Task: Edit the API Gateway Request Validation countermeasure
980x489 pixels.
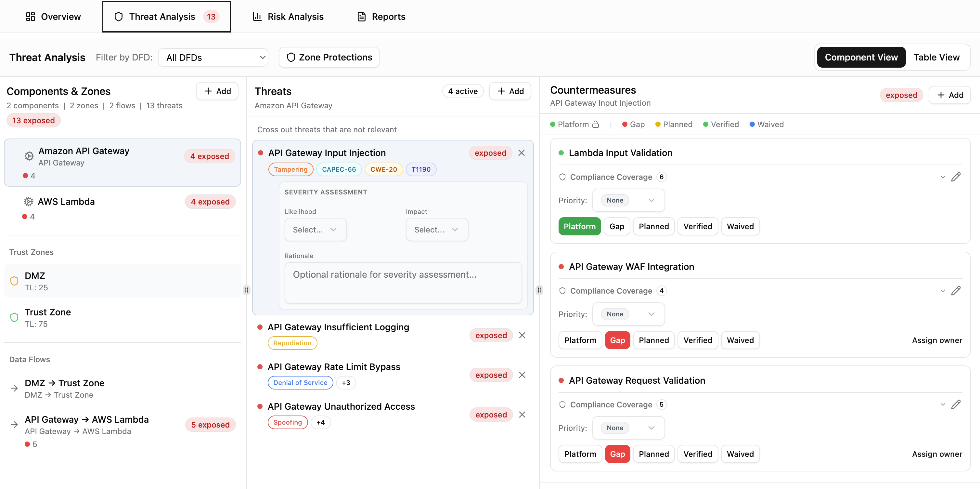Action: tap(956, 404)
